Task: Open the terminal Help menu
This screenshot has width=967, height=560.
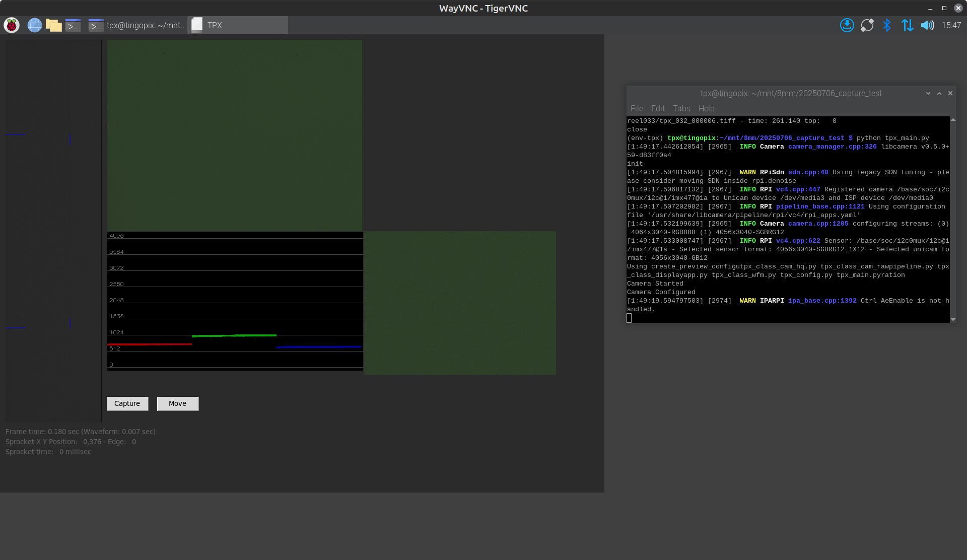Action: pos(706,108)
